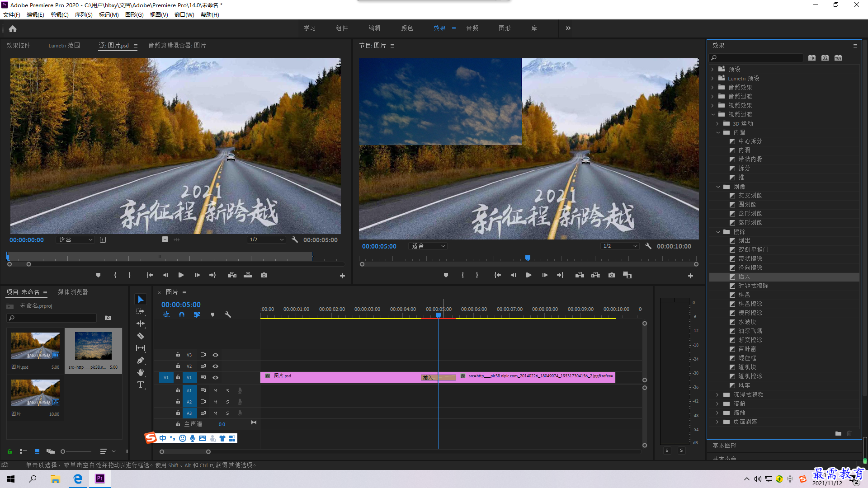Click the timeline playhead marker
Screen dimensions: 868x488
438,315
